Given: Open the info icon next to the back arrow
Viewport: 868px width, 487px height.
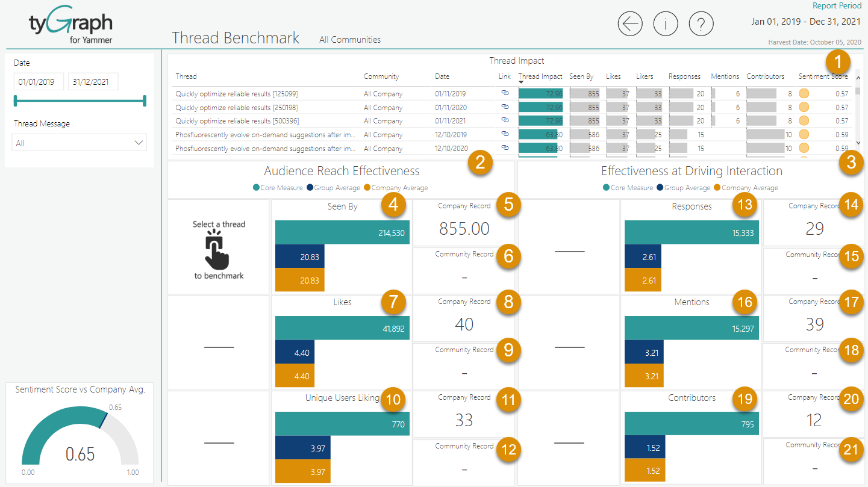Looking at the screenshot, I should (x=666, y=23).
